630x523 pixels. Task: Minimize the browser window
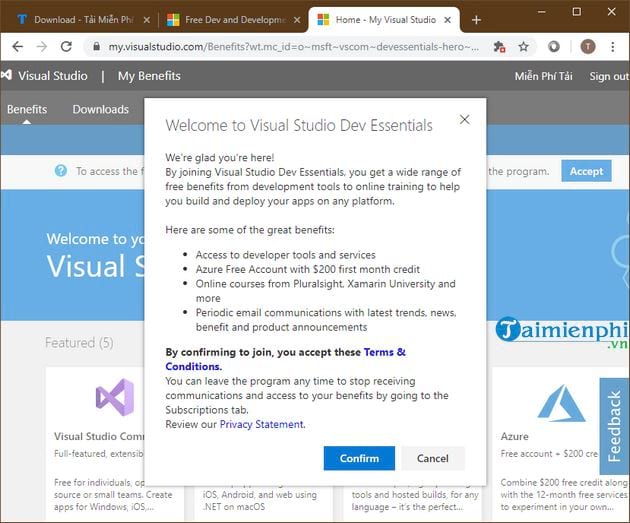pyautogui.click(x=542, y=12)
